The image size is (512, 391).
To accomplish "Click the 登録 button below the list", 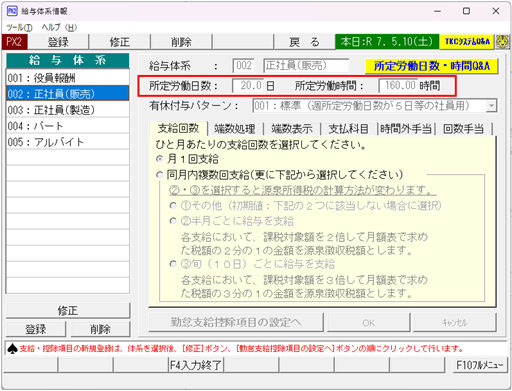I will (x=36, y=329).
